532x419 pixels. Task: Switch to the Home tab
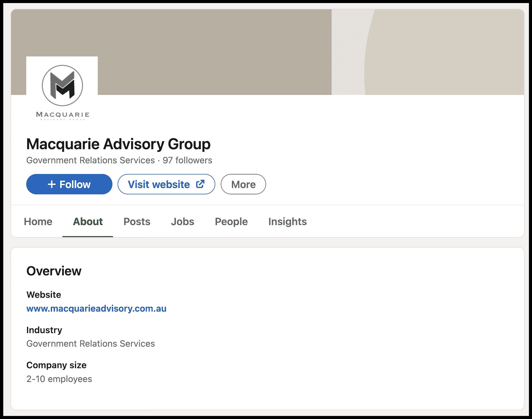[x=38, y=221]
